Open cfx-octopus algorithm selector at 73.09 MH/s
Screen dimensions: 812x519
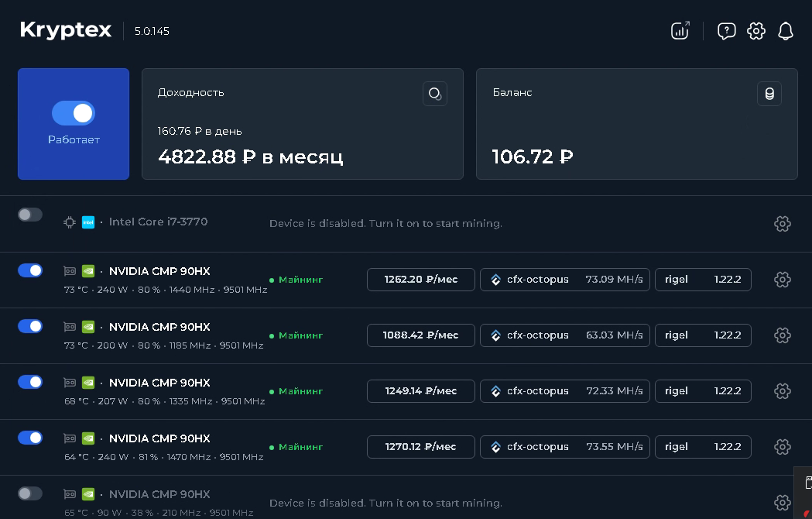click(564, 280)
